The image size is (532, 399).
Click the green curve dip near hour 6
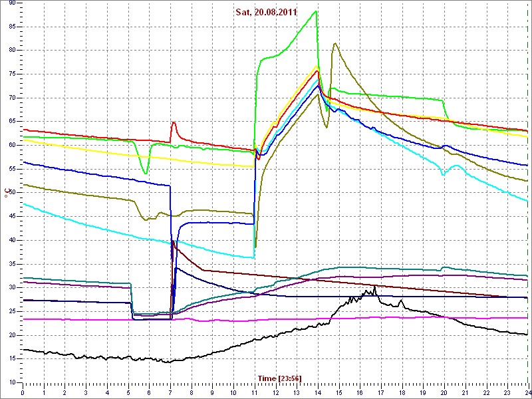(146, 174)
